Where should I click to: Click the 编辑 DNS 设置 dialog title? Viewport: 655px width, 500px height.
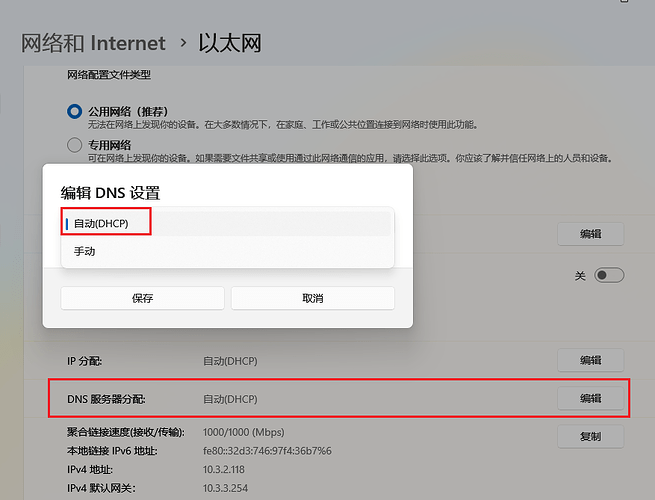(110, 192)
